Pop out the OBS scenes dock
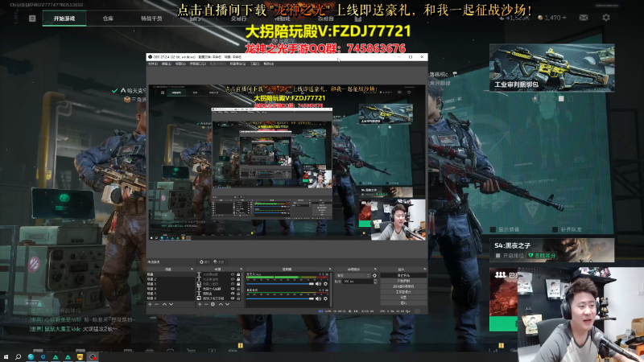Screen dimensions: 644x362 click(x=192, y=269)
